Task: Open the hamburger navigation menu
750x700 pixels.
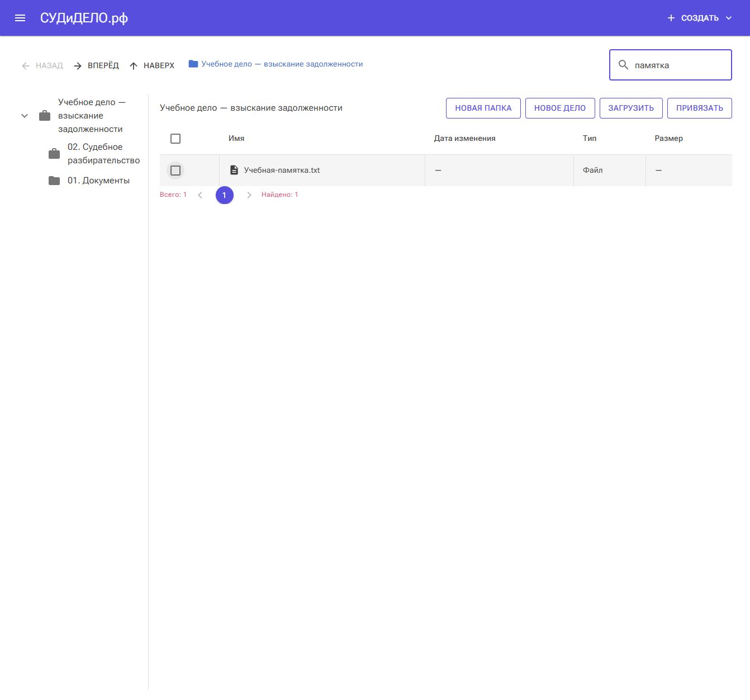Action: [x=20, y=18]
